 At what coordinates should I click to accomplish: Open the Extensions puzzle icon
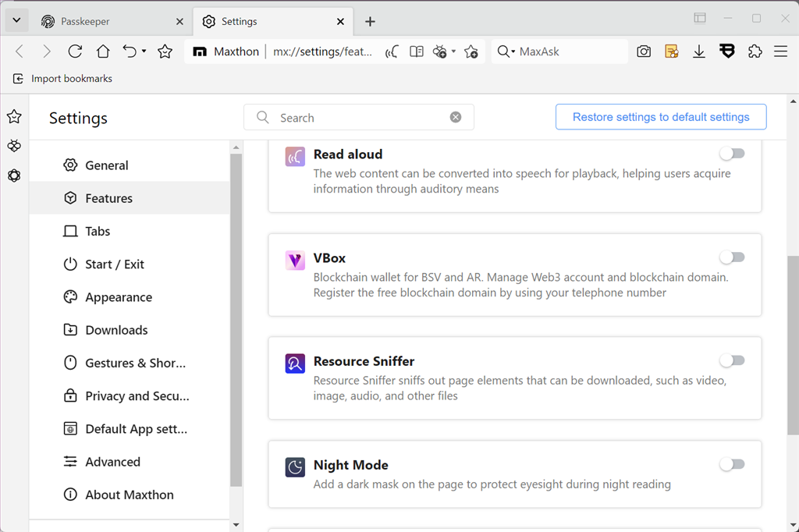point(755,51)
